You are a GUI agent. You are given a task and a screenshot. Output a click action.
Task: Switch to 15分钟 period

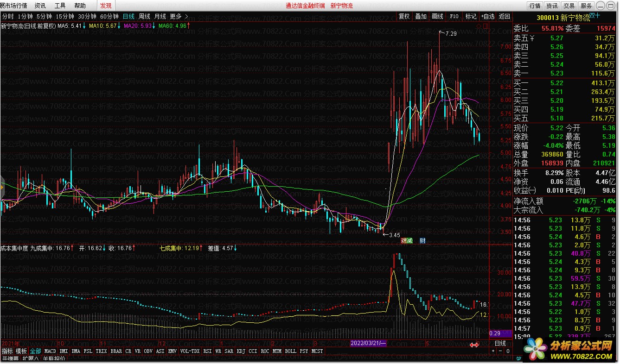[65, 16]
